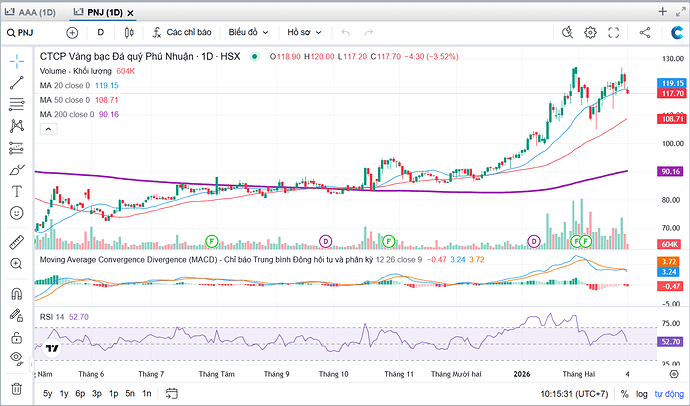
Task: Toggle magnet mode for drawings
Action: click(x=16, y=294)
